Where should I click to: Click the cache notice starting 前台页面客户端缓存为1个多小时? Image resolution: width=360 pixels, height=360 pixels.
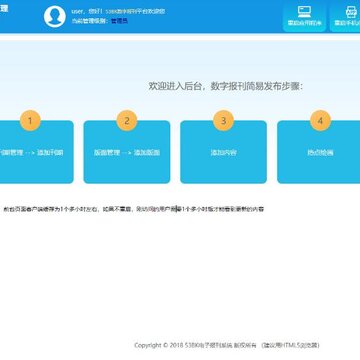pos(134,209)
